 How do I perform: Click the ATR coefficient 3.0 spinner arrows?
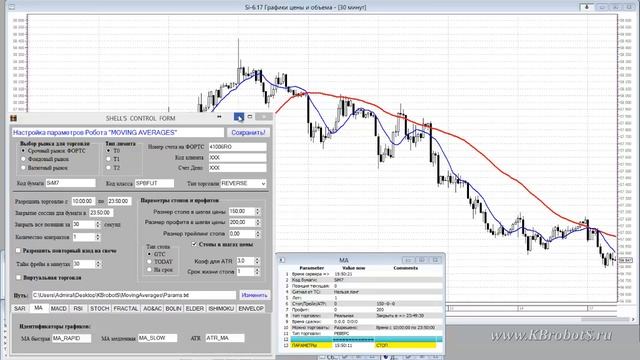click(x=257, y=260)
